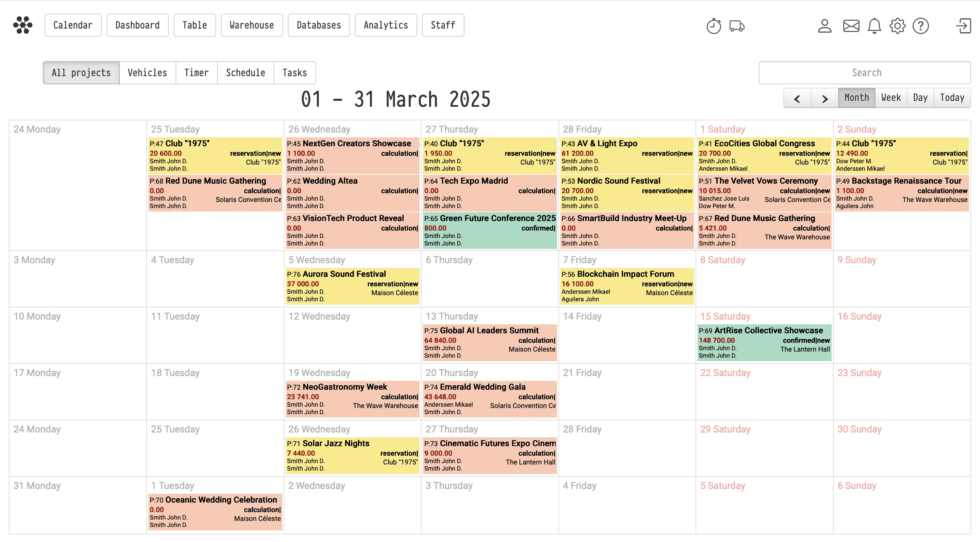Go to previous month arrow
The width and height of the screenshot is (980, 542).
(797, 99)
